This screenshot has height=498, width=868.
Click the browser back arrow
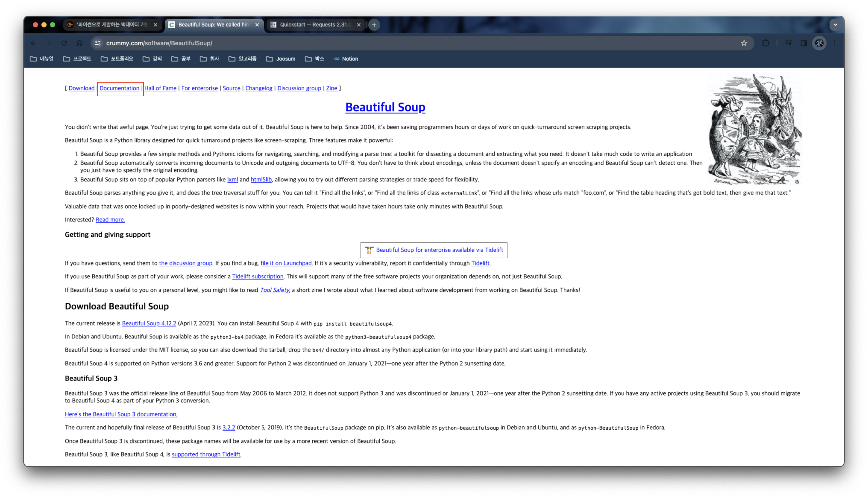coord(33,43)
